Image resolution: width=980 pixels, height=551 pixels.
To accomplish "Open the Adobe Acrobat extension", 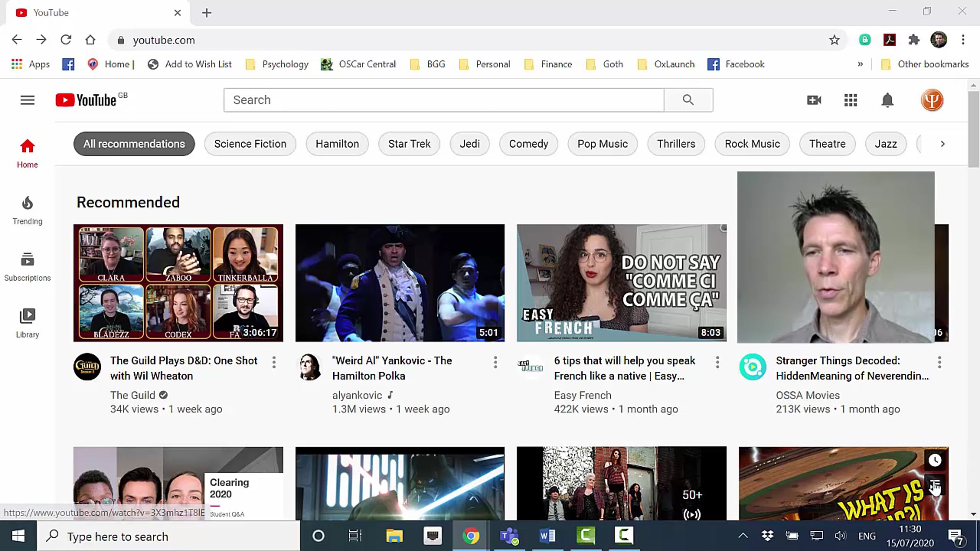I will point(889,40).
